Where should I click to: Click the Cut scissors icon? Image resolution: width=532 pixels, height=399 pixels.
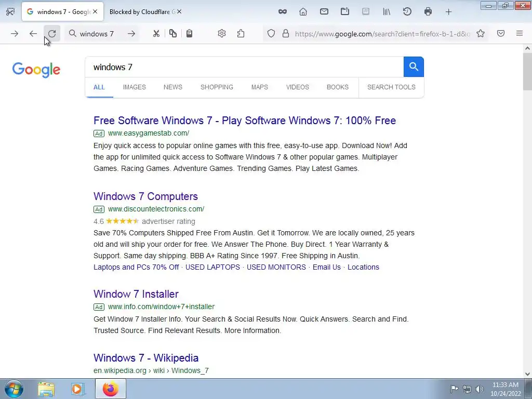click(x=156, y=34)
